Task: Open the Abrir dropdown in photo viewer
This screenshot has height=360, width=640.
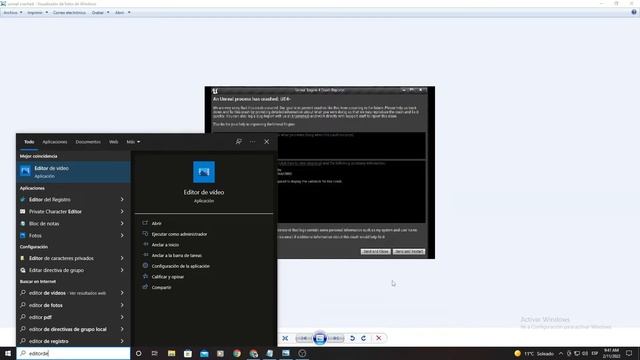Action: pyautogui.click(x=122, y=13)
